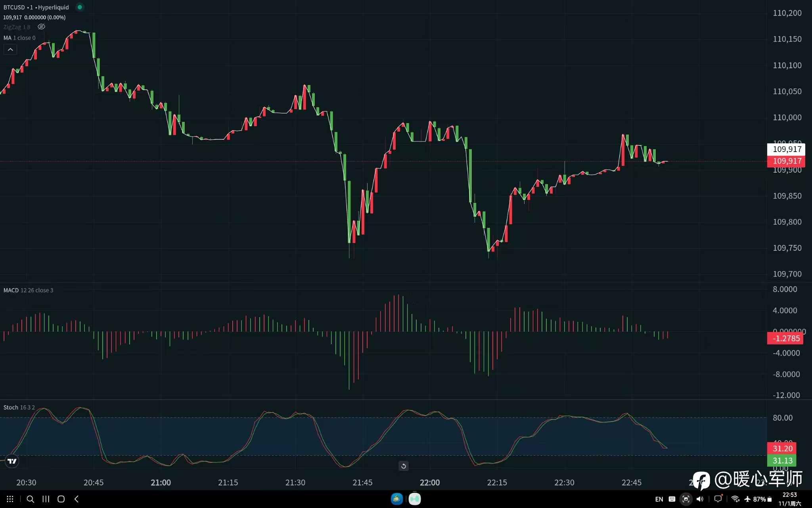Tap the recent apps button
The image size is (812, 508).
pos(46,499)
